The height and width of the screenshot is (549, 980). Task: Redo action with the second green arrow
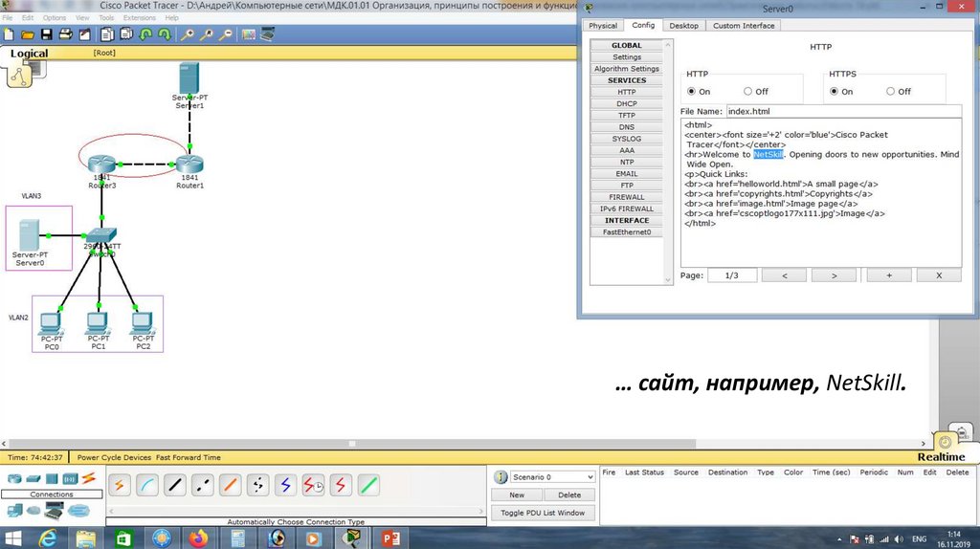165,35
